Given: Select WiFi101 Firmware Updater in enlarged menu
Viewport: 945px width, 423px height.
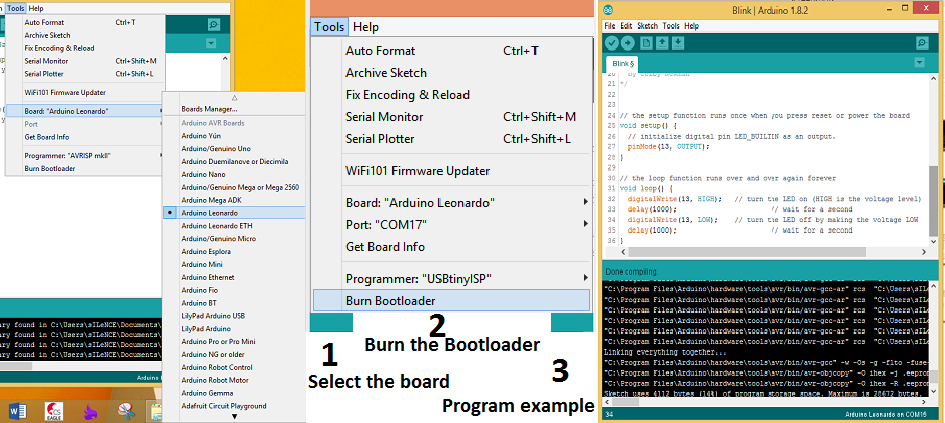Looking at the screenshot, I should click(418, 171).
